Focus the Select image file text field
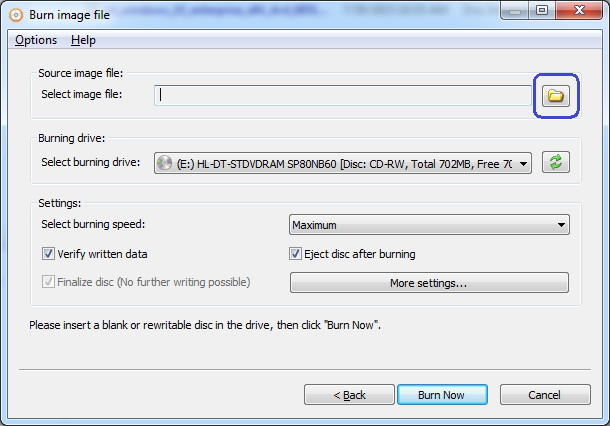Image resolution: width=610 pixels, height=426 pixels. pyautogui.click(x=343, y=95)
